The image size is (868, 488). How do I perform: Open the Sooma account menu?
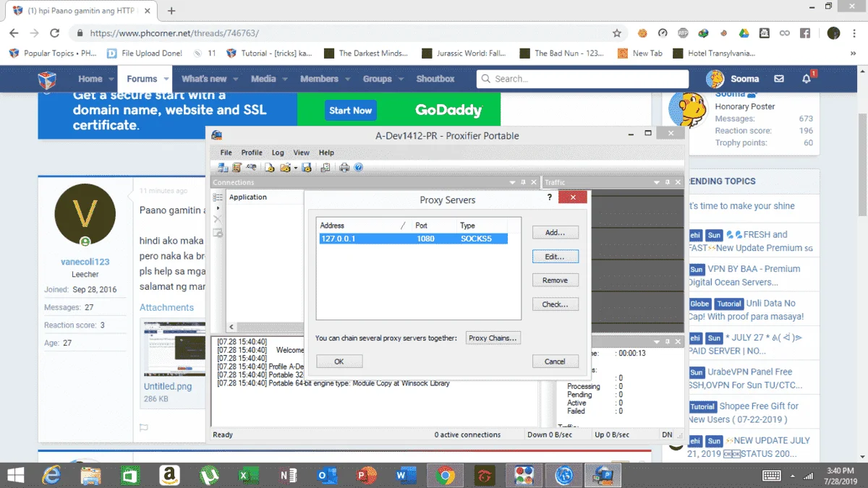point(733,79)
